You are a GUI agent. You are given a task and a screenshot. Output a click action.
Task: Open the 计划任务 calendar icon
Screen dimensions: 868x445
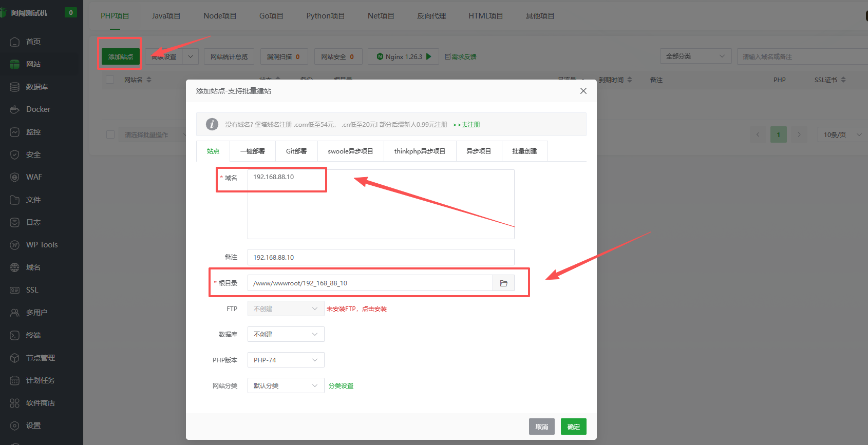point(15,380)
